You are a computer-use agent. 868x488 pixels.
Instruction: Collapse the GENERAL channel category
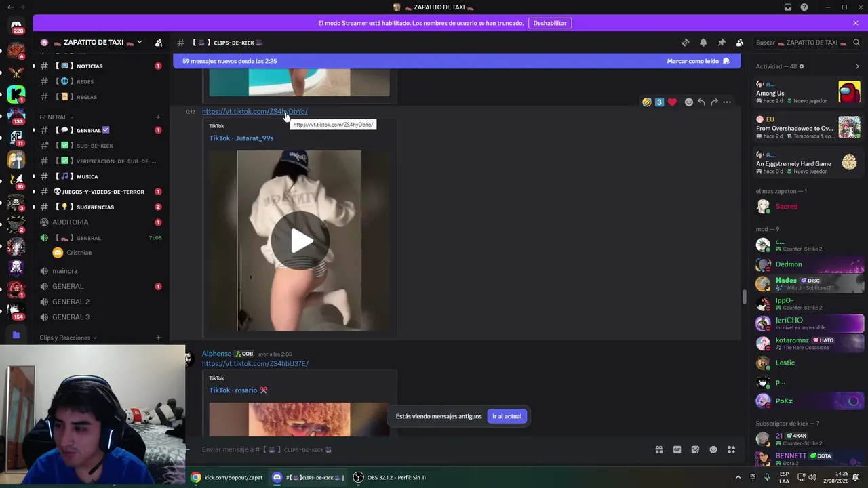pyautogui.click(x=56, y=117)
